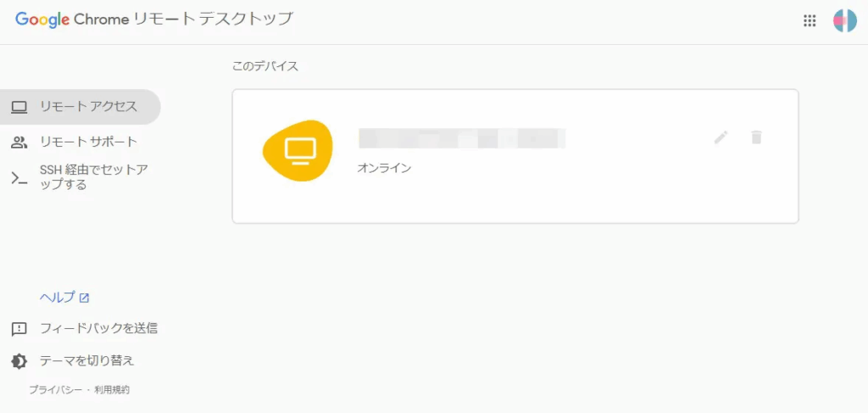
Task: Open the 利用規約 link
Action: click(112, 390)
